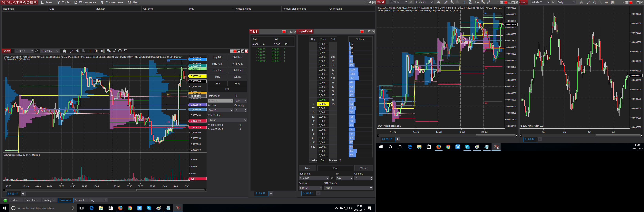
Task: Open Indicators icon in 15 Minute chart
Action: (109, 51)
